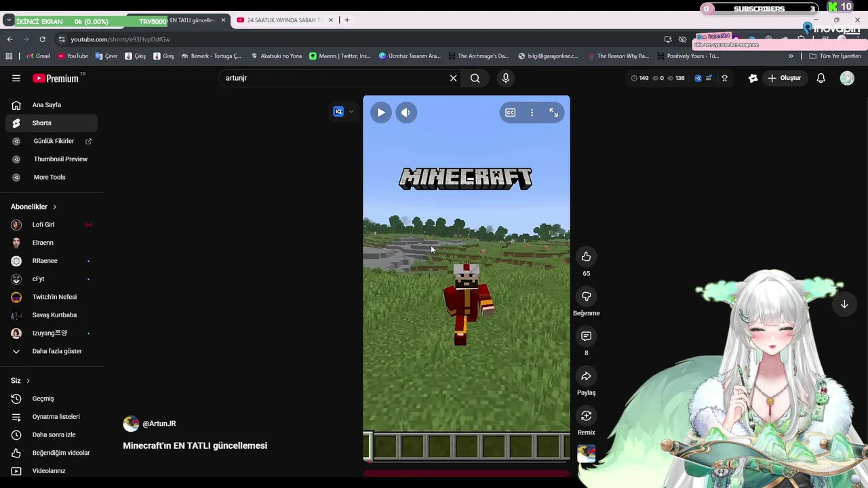Open Elraenn channel

[52, 243]
